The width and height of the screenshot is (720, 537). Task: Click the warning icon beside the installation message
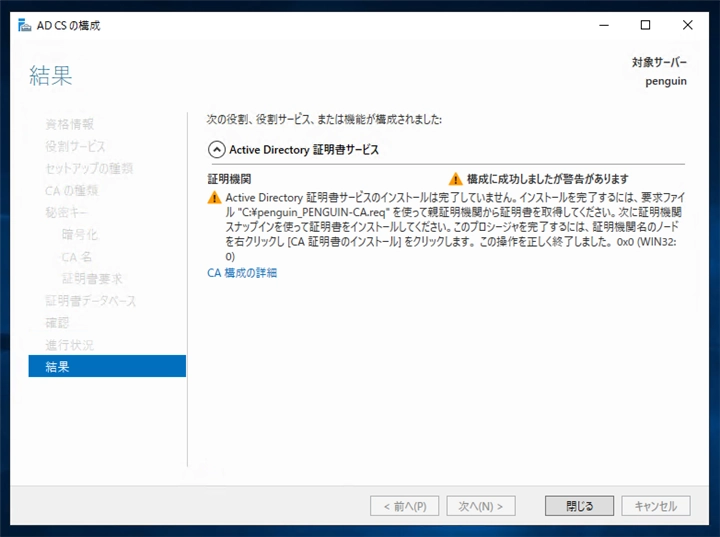click(x=214, y=198)
